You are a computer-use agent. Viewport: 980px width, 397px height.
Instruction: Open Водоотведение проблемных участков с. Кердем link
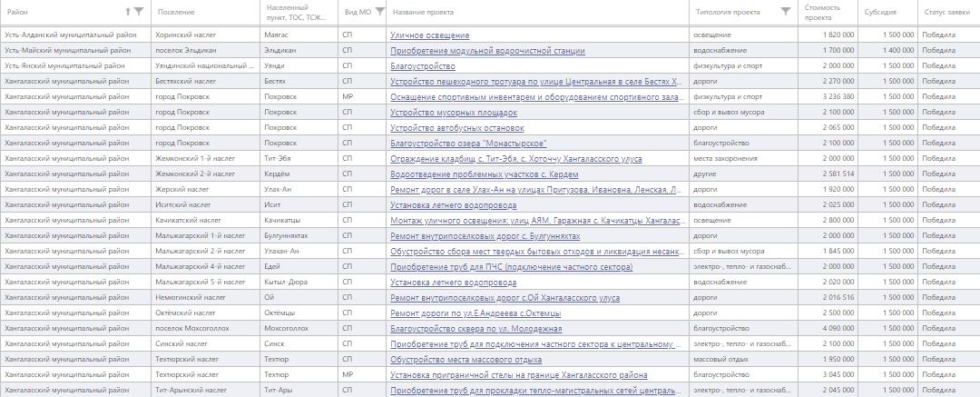(x=485, y=174)
